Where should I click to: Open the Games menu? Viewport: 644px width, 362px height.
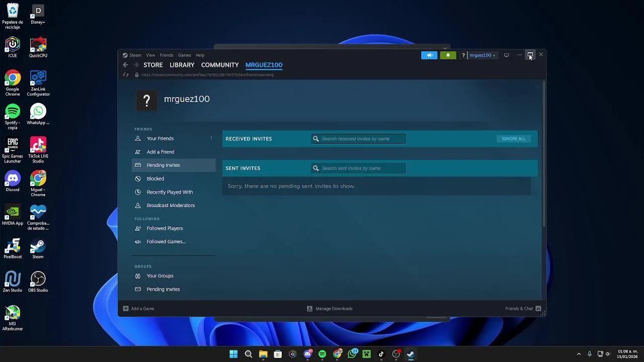(184, 55)
